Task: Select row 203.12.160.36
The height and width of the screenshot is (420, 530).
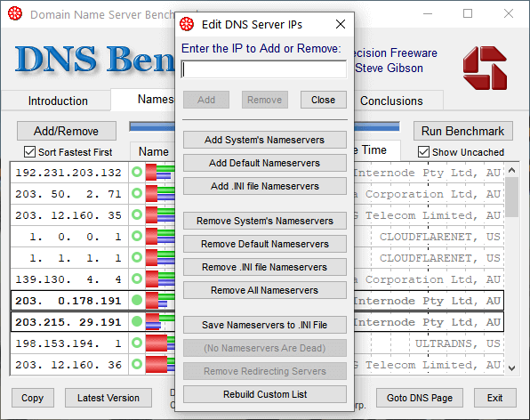Action: tap(68, 364)
